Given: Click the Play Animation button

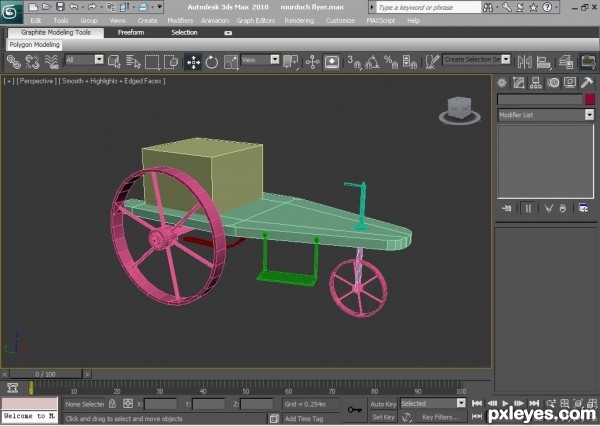Looking at the screenshot, I should 505,403.
